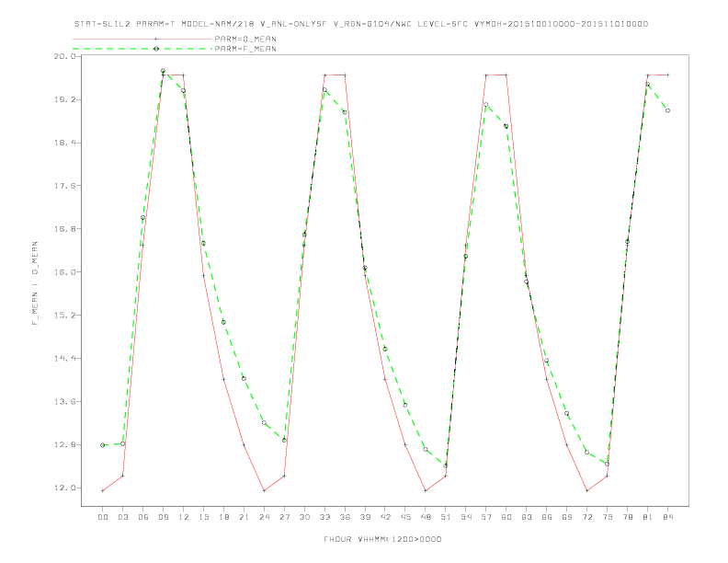
Task: Click the plus marker in O_MEAN legend line
Action: [x=156, y=39]
